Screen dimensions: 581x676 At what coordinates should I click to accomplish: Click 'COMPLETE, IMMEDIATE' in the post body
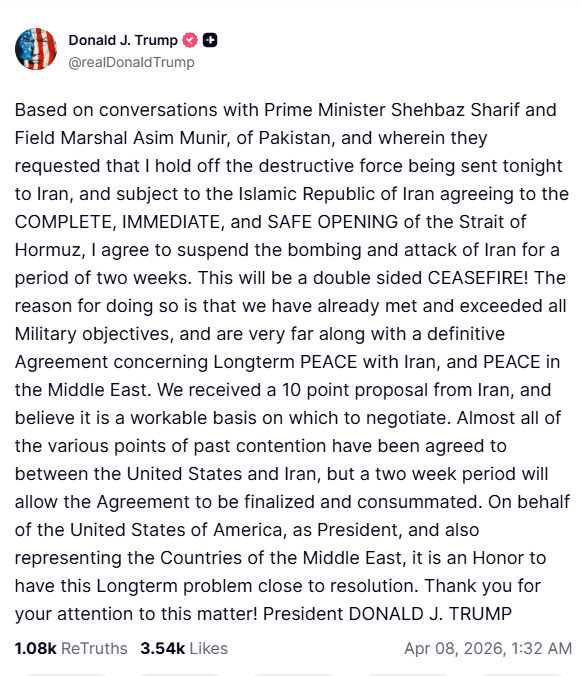tap(119, 222)
